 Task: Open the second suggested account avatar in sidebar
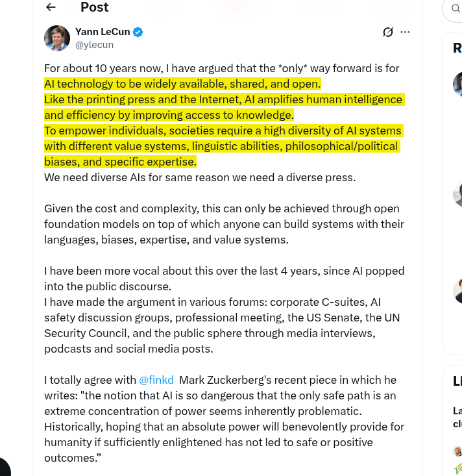(x=457, y=194)
